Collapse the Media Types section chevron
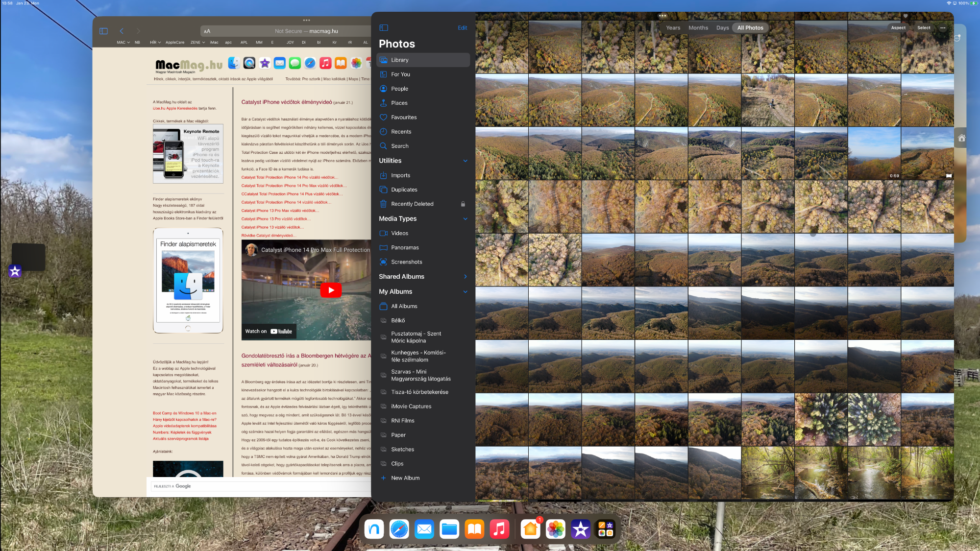 tap(465, 219)
